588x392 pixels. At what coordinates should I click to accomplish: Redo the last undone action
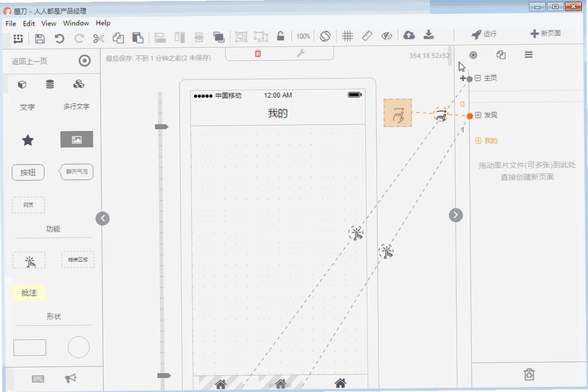[x=79, y=38]
